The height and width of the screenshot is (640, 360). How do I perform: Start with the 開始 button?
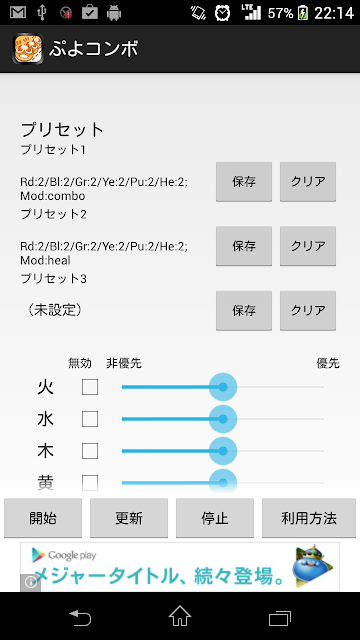(x=43, y=518)
